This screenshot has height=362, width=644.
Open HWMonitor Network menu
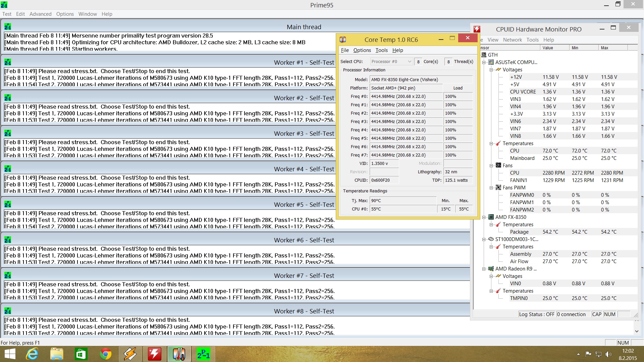[513, 40]
